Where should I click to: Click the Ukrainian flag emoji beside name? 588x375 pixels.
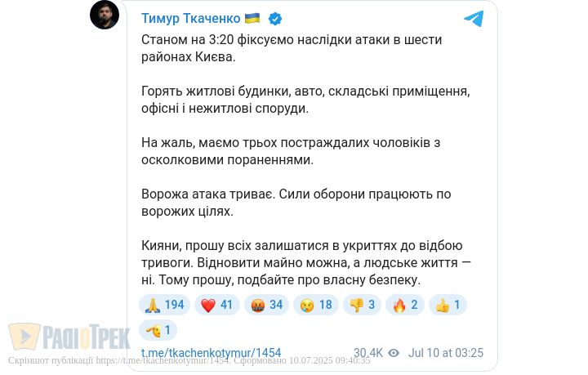point(252,18)
